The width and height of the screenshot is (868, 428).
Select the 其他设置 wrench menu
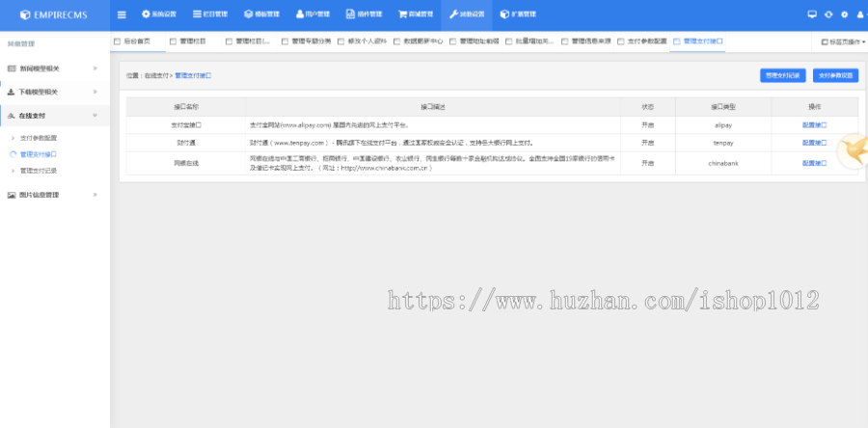[467, 14]
